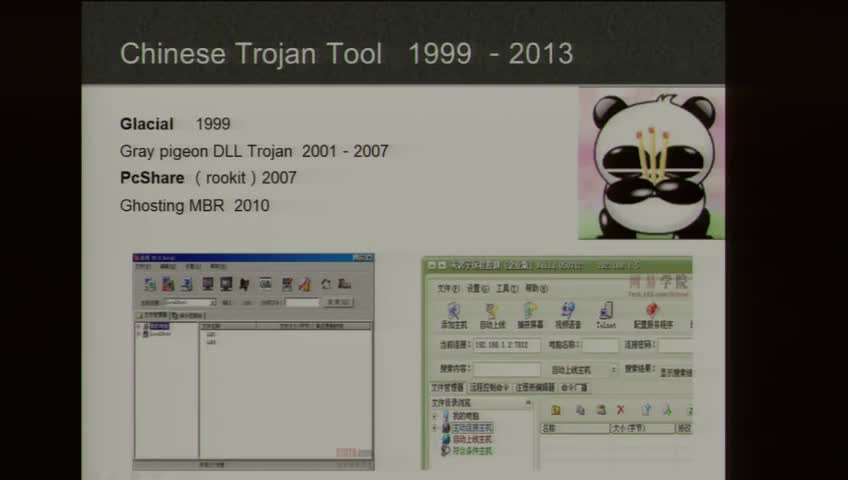Click the computer name input field in green window
The width and height of the screenshot is (848, 480).
pos(600,345)
